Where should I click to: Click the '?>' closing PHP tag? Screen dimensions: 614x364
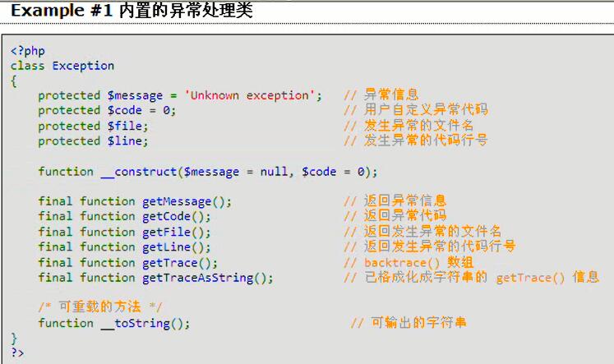17,352
